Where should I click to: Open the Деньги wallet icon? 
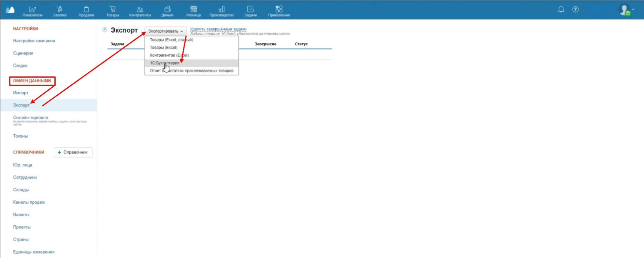167,11
